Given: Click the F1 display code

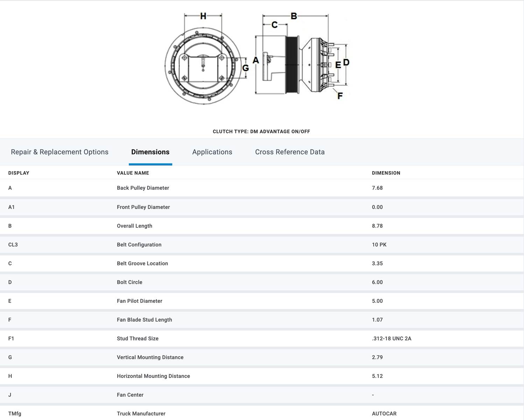Looking at the screenshot, I should pyautogui.click(x=11, y=338).
